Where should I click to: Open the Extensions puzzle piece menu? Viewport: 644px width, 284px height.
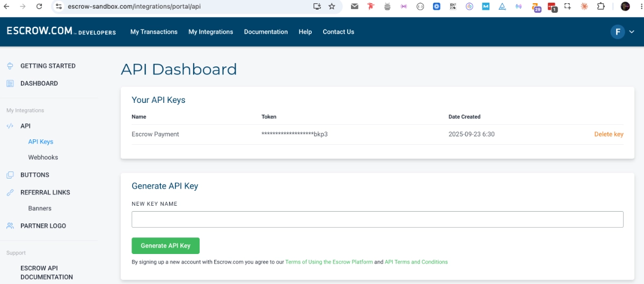(x=601, y=6)
